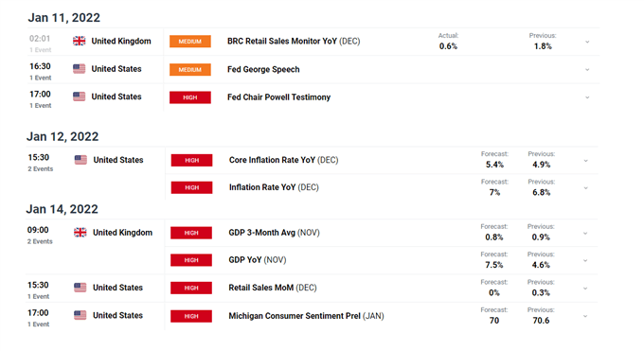
Task: Expand the Fed George Speech row chevron
Action: [587, 70]
